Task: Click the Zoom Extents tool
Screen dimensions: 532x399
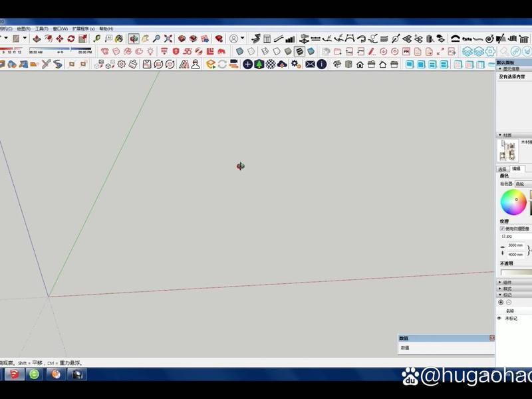Action: 168,39
